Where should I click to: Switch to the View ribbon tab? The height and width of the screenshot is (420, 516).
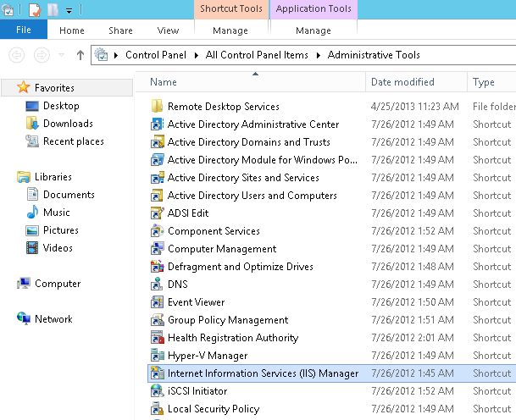click(168, 30)
